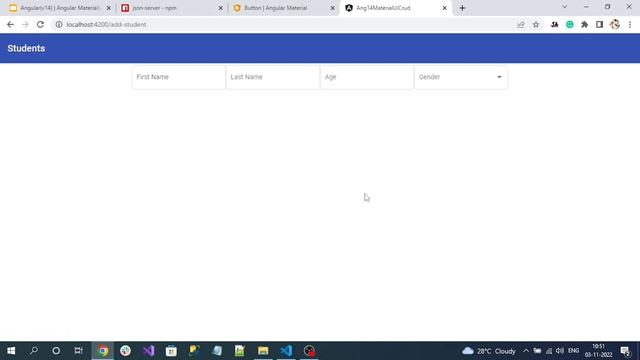Open File Explorer folder icon on taskbar
640x360 pixels.
(263, 351)
